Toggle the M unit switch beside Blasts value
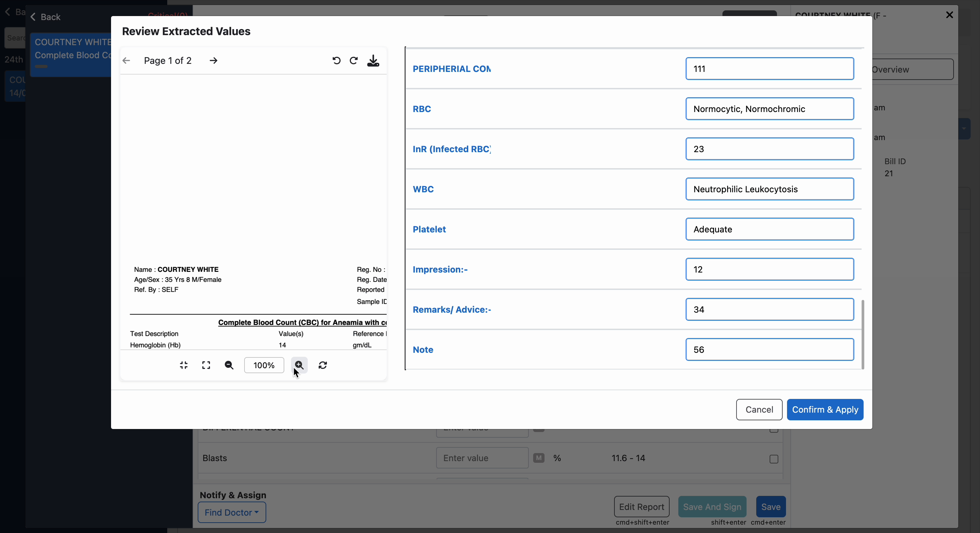This screenshot has height=533, width=980. point(538,458)
